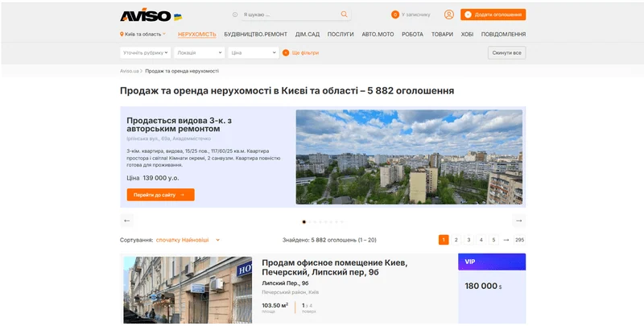Click the Продаж та оренда нерухомості breadcrumb
The height and width of the screenshot is (326, 644).
tap(182, 71)
